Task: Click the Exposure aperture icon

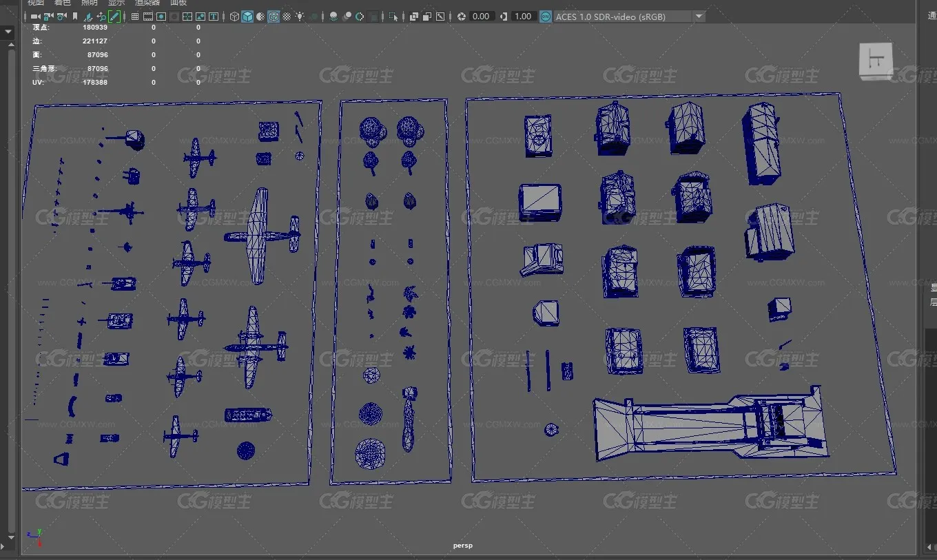Action: tap(461, 17)
